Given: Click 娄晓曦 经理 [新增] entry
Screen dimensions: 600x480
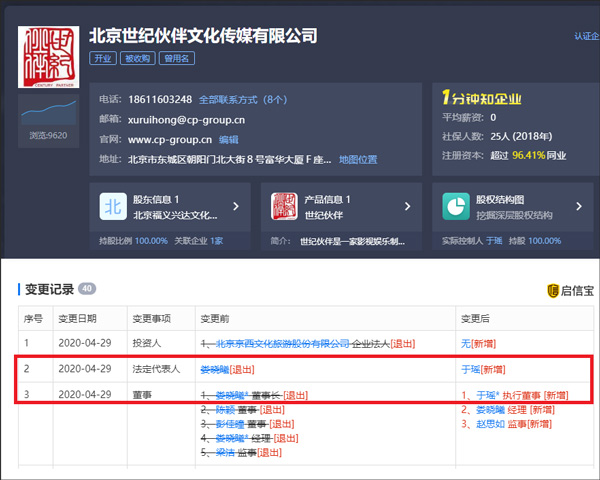Looking at the screenshot, I should click(x=508, y=410).
